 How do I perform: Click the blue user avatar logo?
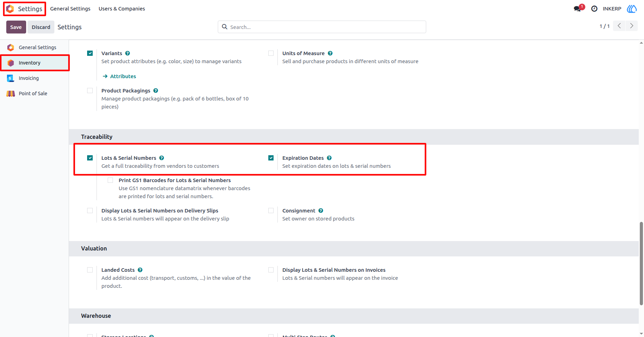[x=632, y=9]
